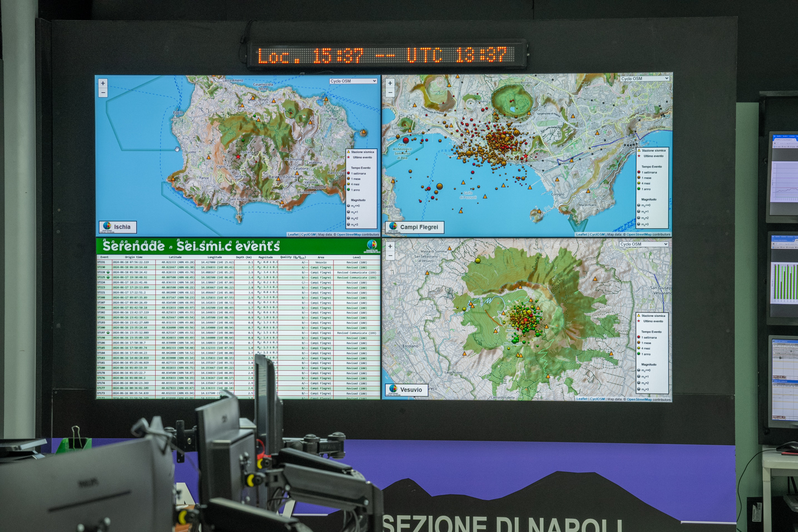Zoom out on the Ischia map
This screenshot has height=532, width=798.
point(103,92)
